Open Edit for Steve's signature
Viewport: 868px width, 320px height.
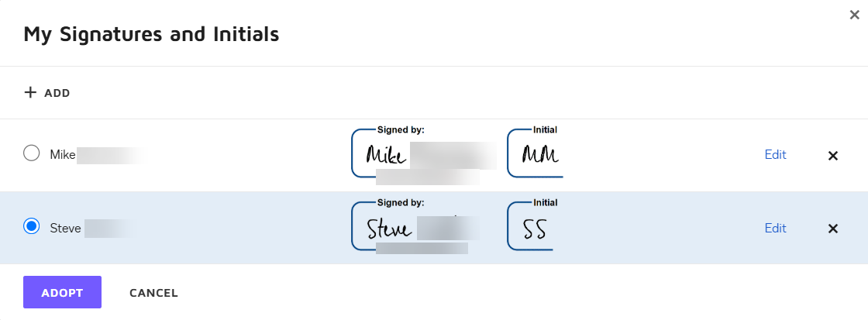tap(775, 228)
